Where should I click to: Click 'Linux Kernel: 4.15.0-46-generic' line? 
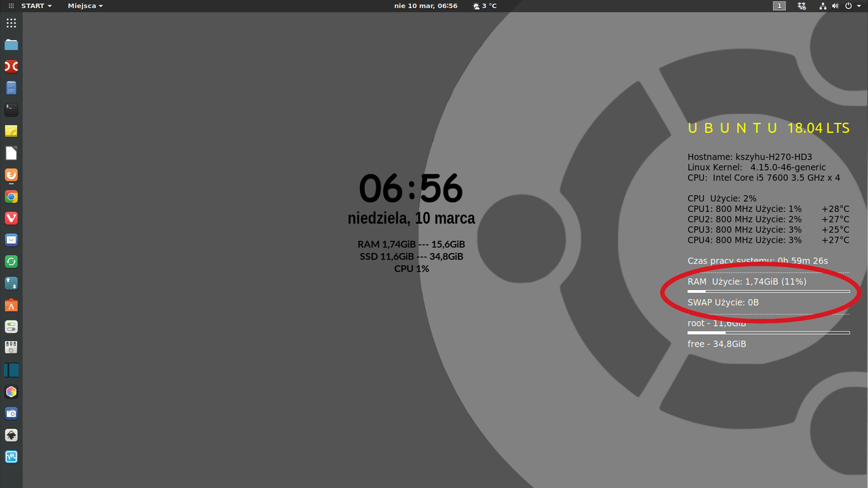pyautogui.click(x=756, y=167)
